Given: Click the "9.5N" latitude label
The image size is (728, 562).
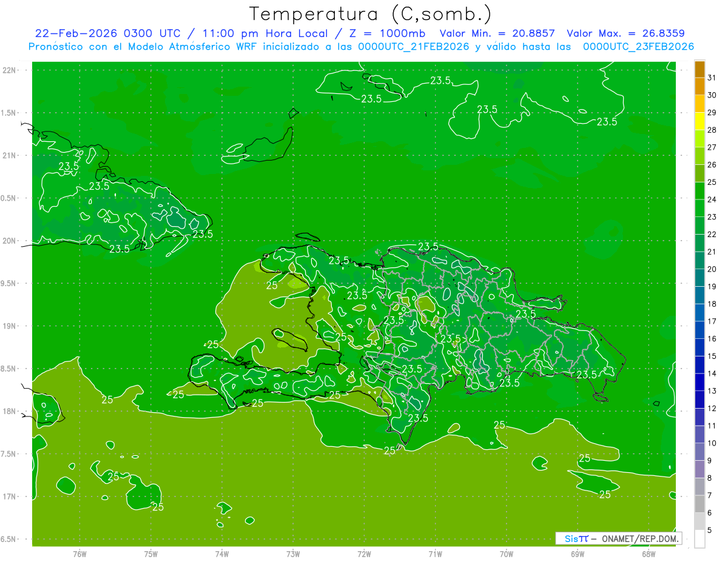Looking at the screenshot, I should click(8, 283).
